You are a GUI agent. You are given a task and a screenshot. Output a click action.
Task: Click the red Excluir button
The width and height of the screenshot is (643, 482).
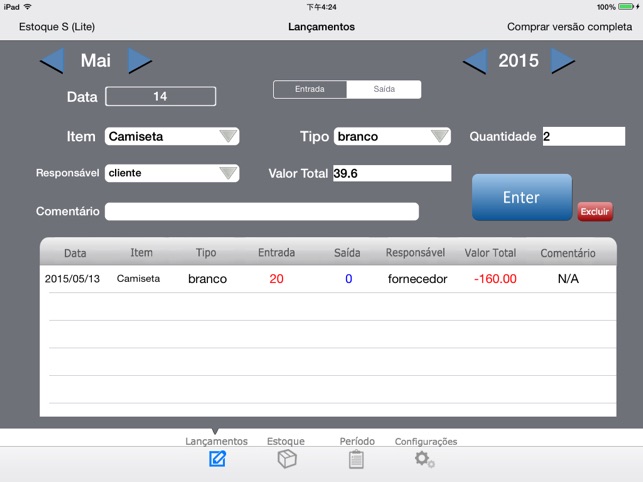tap(595, 212)
